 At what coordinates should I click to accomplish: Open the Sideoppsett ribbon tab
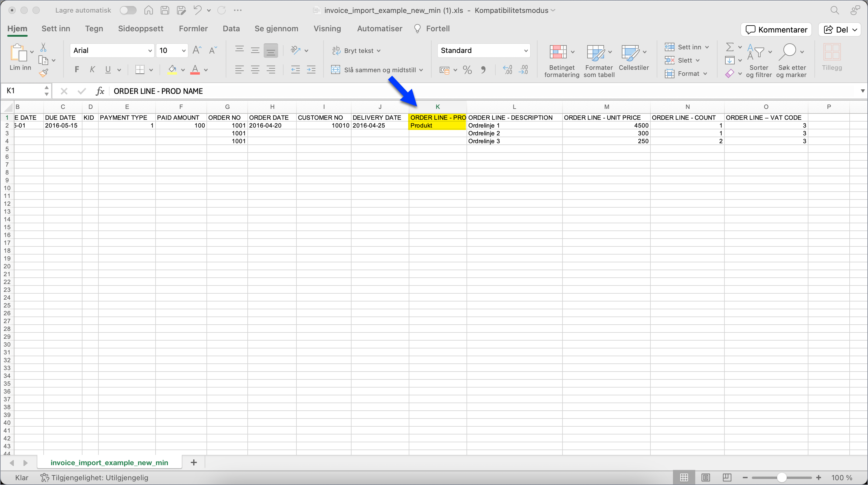(x=141, y=29)
